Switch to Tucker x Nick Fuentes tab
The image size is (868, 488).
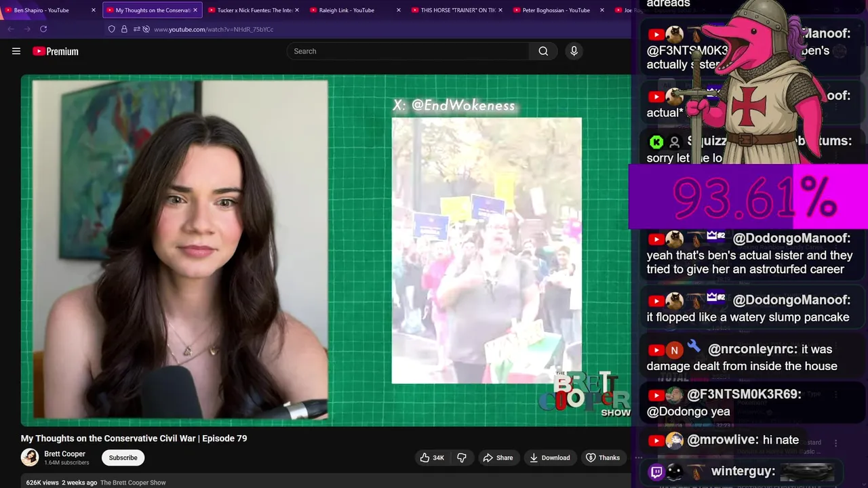254,10
